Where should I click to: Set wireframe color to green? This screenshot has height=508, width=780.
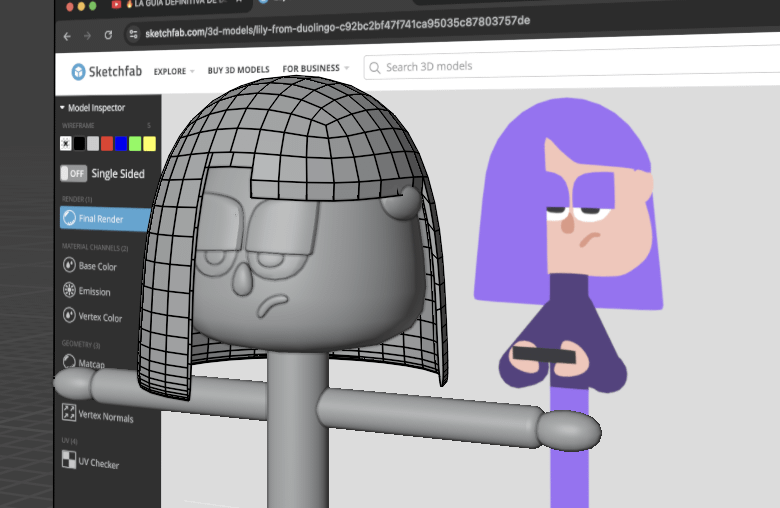click(135, 143)
